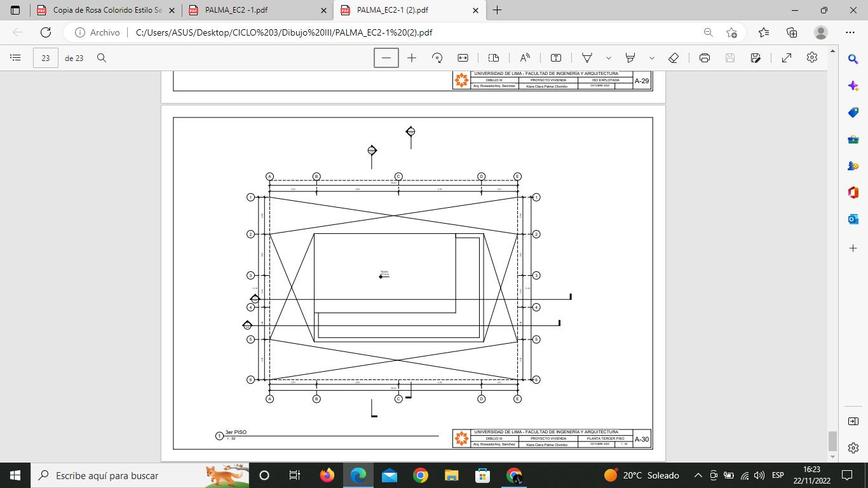Image resolution: width=868 pixels, height=488 pixels.
Task: Close the PALMA_EC2-1 (2).pdf tab
Action: coord(475,10)
